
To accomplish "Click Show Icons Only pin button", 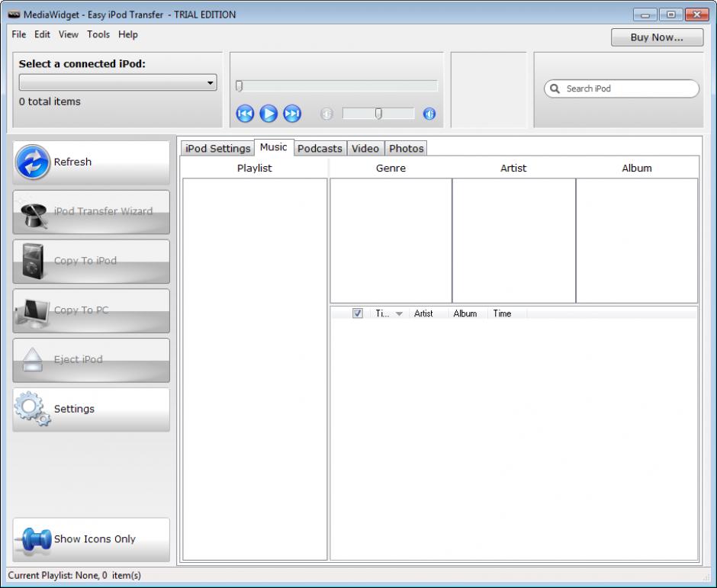I will (91, 539).
